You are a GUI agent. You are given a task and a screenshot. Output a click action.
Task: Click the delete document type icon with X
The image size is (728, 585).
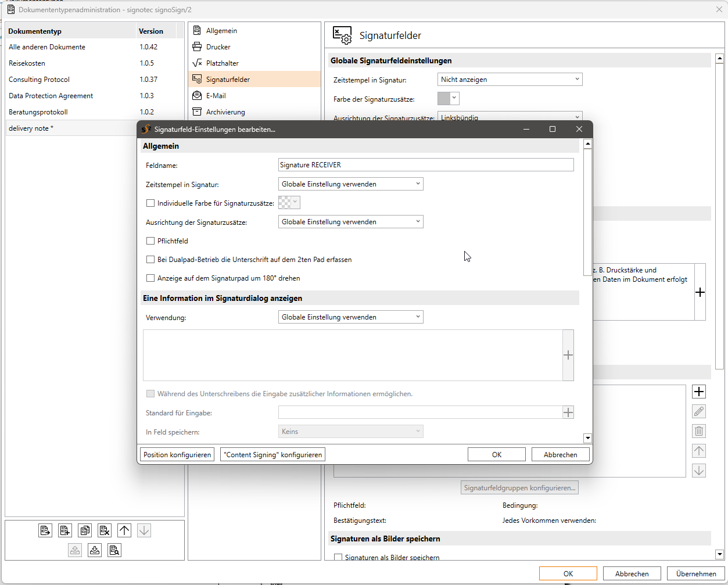coord(105,530)
